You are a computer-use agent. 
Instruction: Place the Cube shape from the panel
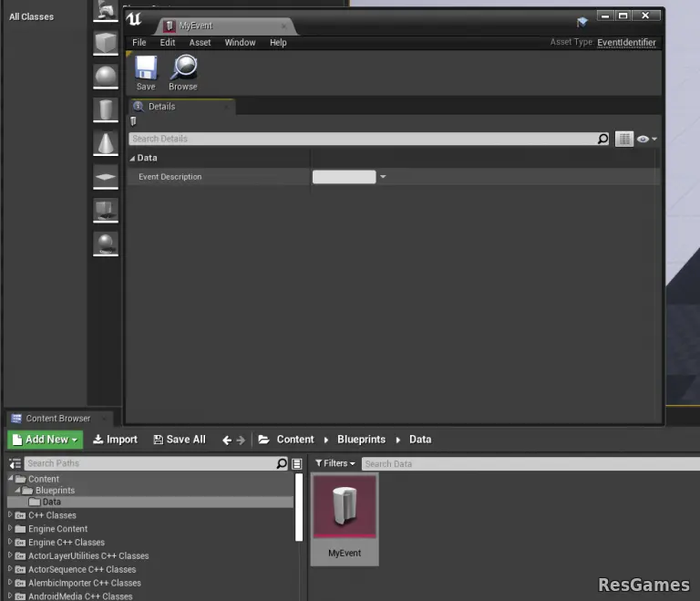coord(106,44)
